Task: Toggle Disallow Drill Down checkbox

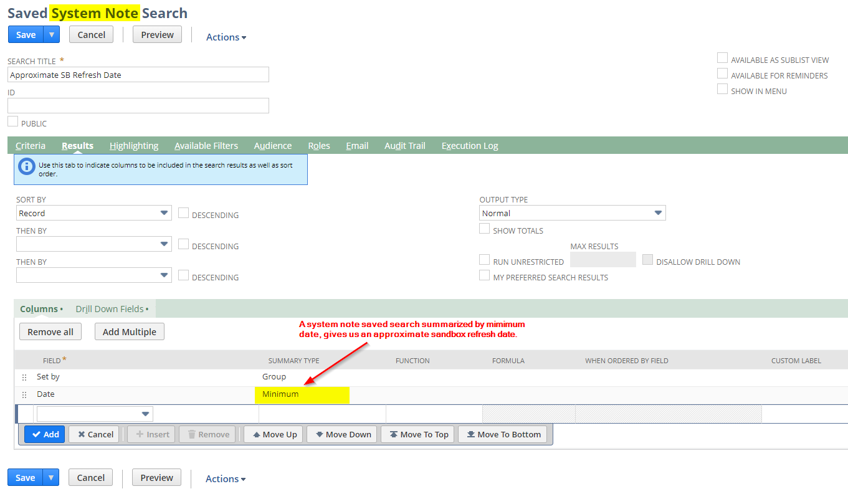Action: click(x=647, y=260)
